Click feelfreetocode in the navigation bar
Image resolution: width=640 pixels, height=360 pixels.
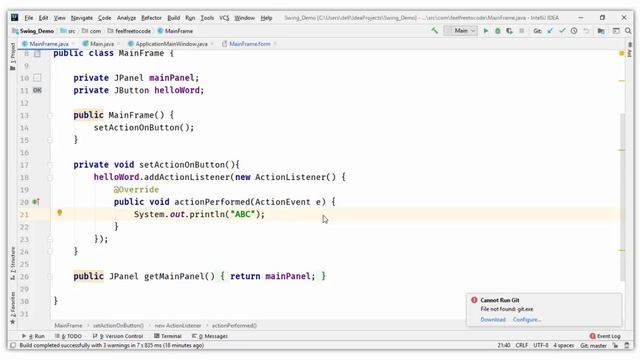pyautogui.click(x=129, y=31)
